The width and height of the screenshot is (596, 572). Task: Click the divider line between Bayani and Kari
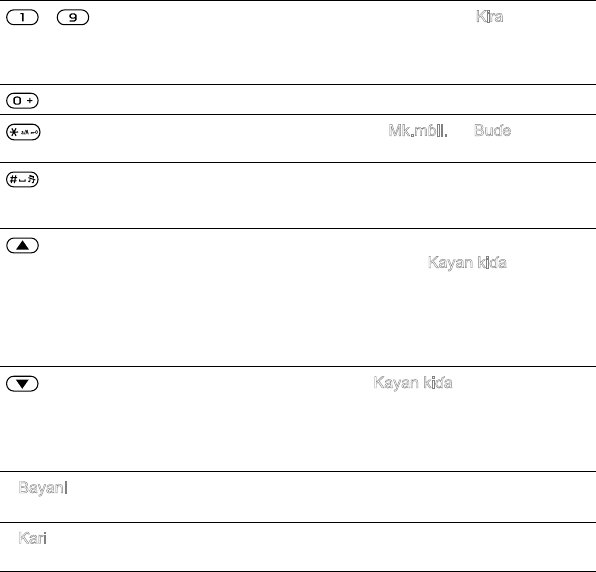298,522
